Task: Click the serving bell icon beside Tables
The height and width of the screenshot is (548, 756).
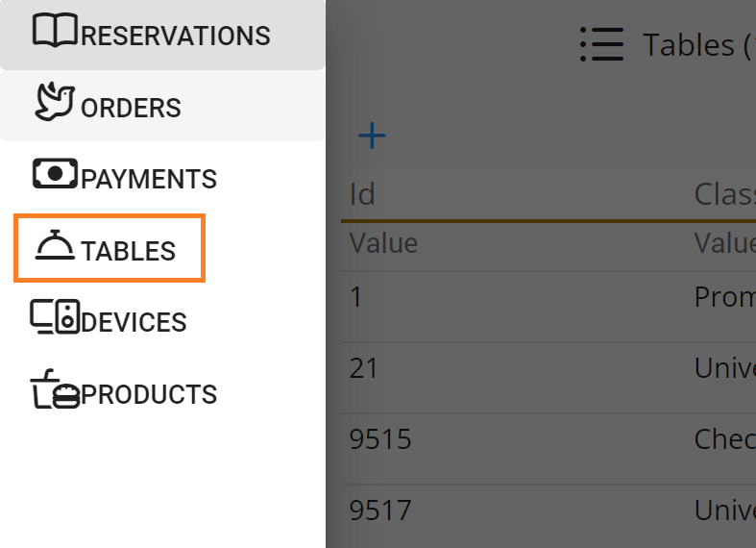Action: pos(55,246)
